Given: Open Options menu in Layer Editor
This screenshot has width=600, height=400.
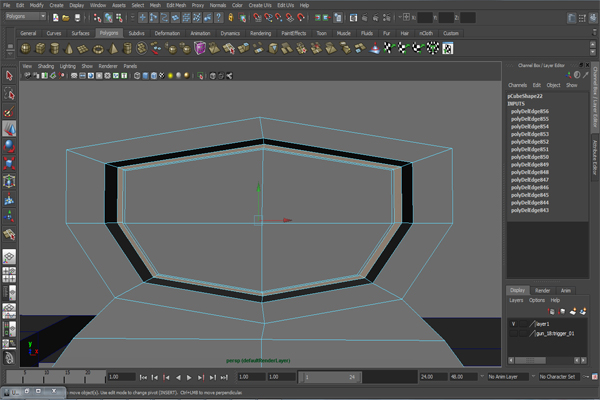Looking at the screenshot, I should (x=537, y=300).
